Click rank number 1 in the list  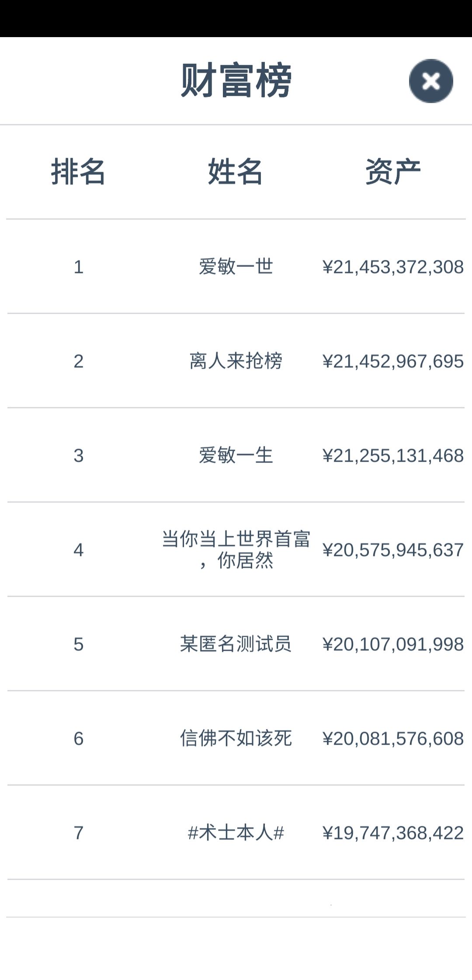click(78, 267)
